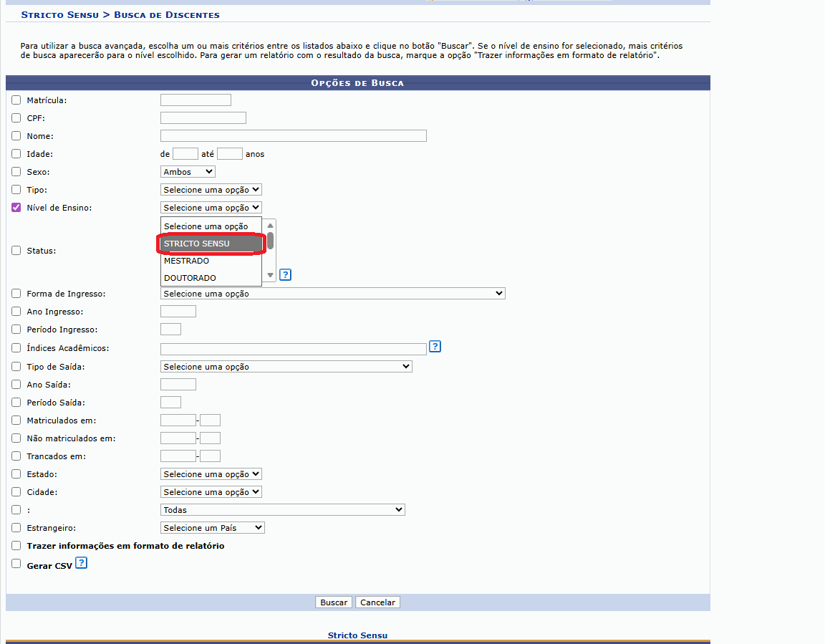Click the Cancelar button
825x644 pixels.
[x=377, y=602]
